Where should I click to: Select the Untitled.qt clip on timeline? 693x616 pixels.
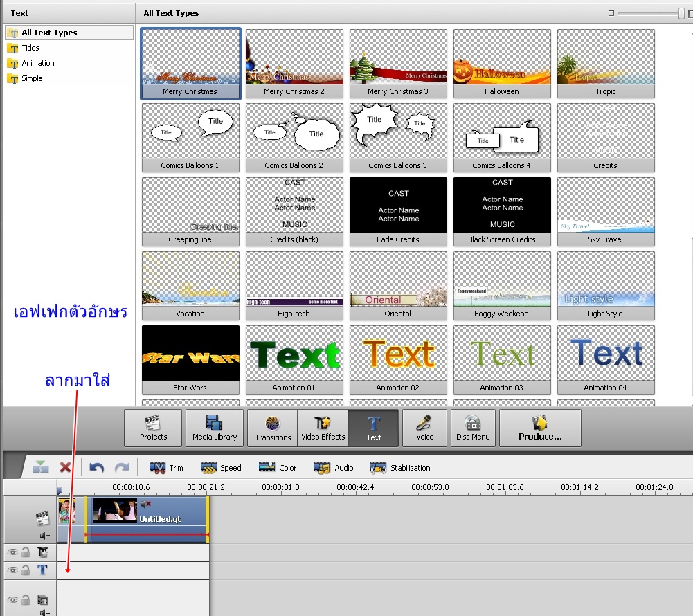147,519
